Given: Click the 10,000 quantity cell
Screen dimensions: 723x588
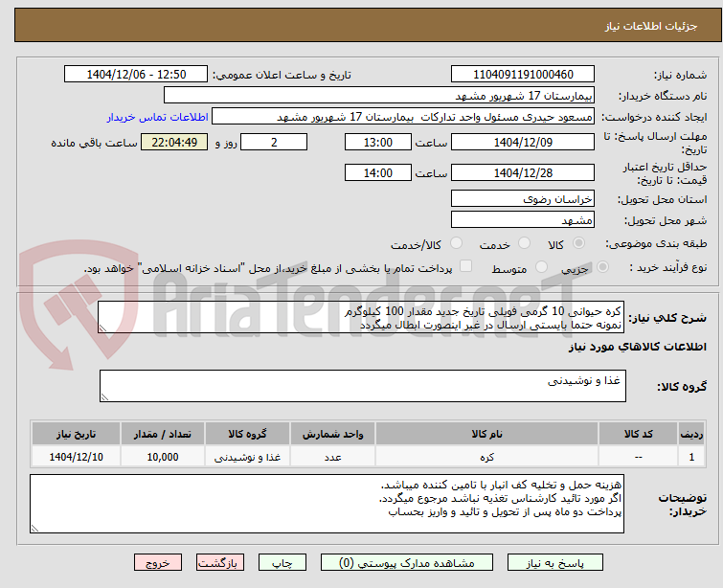Looking at the screenshot, I should click(163, 457).
